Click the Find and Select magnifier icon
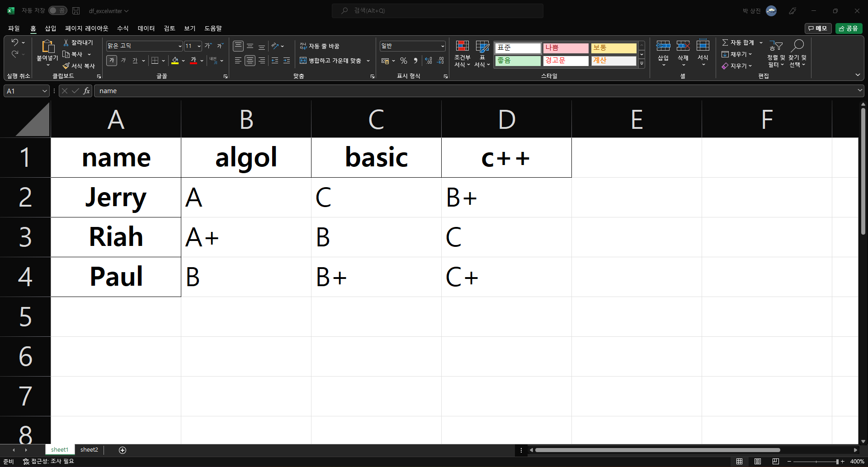Image resolution: width=868 pixels, height=467 pixels. (797, 46)
